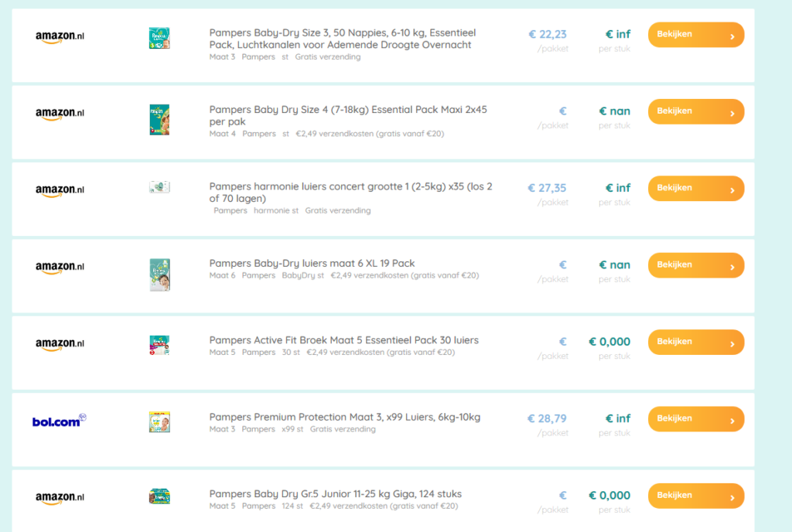Open title link Pampers Premium Protection Maat 3
792x532 pixels.
tap(344, 418)
